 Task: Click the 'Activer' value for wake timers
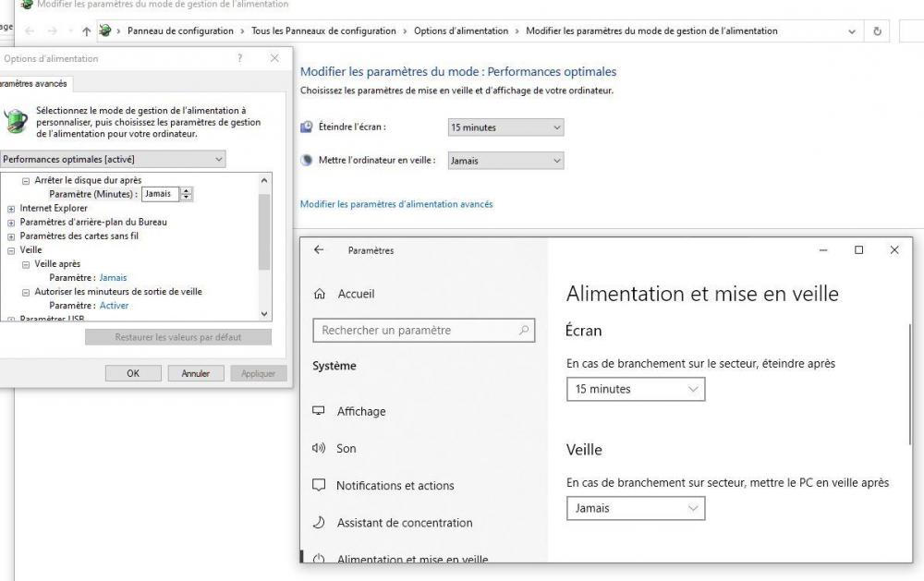pos(115,305)
